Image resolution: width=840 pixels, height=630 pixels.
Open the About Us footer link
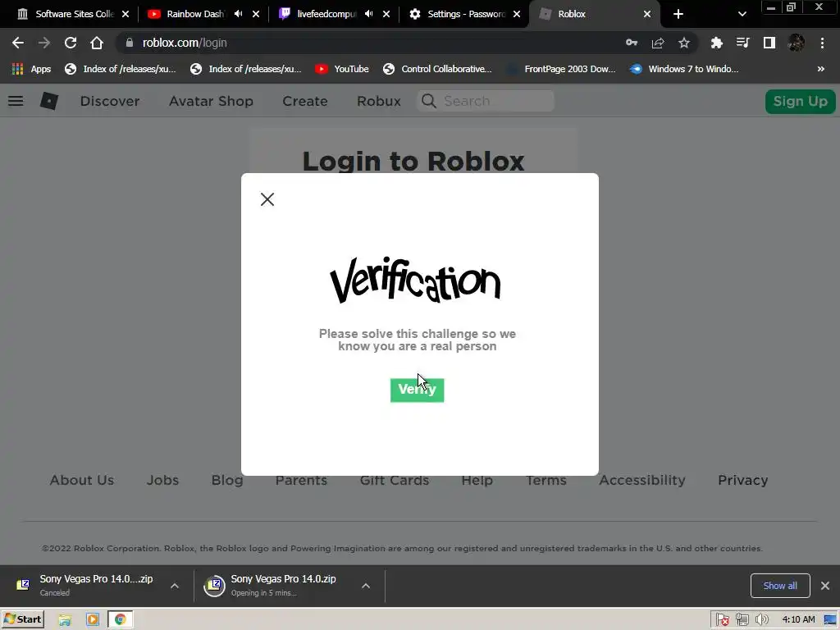pyautogui.click(x=82, y=480)
